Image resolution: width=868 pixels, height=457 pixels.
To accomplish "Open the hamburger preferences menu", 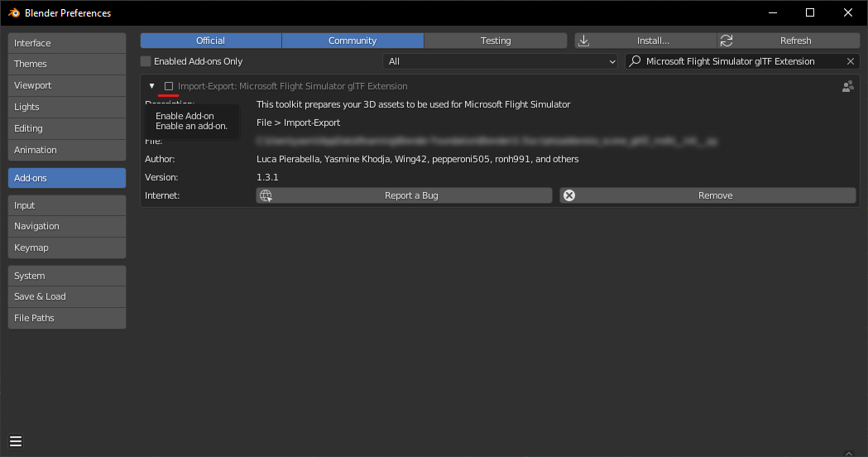I will click(16, 441).
